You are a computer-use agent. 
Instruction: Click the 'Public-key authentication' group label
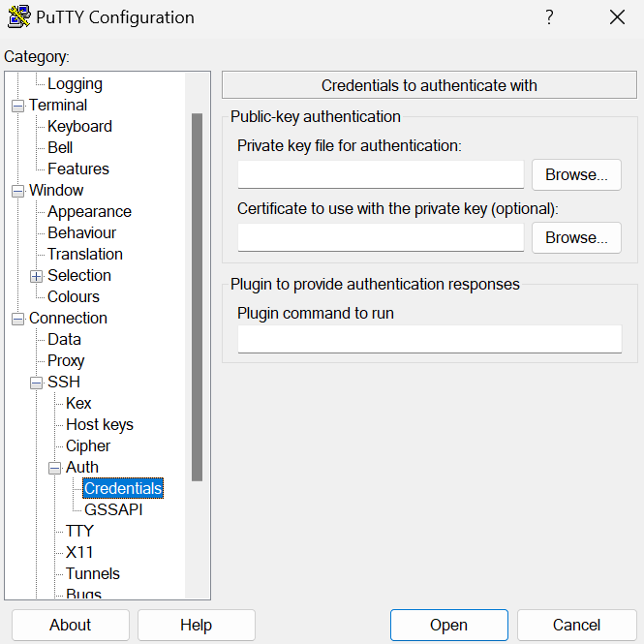(x=315, y=117)
